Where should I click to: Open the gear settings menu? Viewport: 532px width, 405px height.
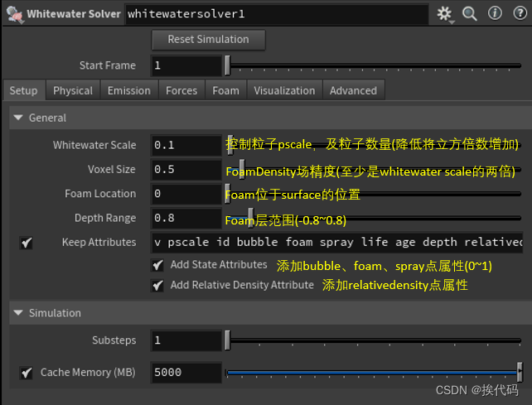pos(444,14)
